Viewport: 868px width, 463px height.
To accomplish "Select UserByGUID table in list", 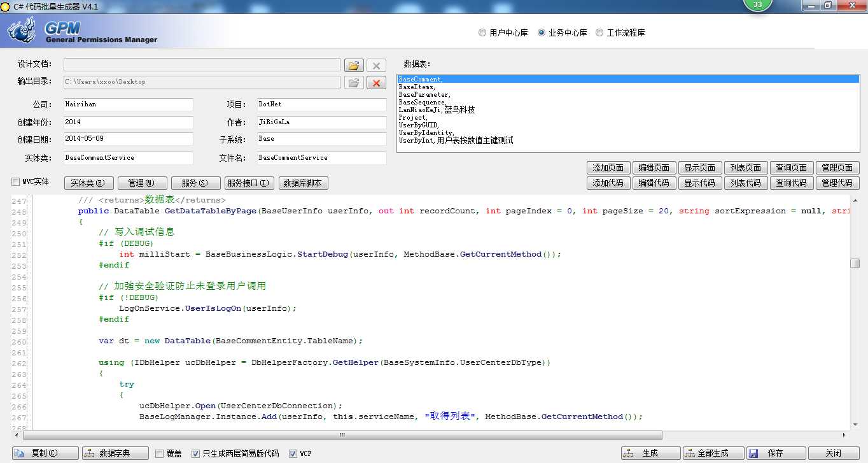I will point(628,125).
